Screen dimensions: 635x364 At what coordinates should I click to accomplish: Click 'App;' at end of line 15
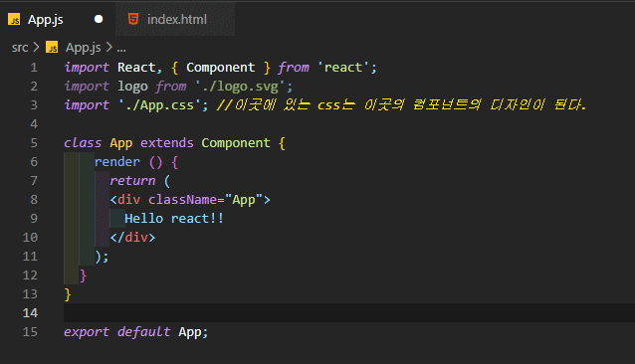click(x=193, y=332)
